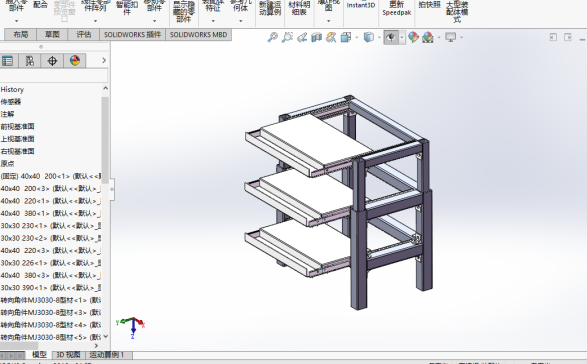Switch to the 布局 ribbon tab
This screenshot has height=364, width=587.
[21, 34]
